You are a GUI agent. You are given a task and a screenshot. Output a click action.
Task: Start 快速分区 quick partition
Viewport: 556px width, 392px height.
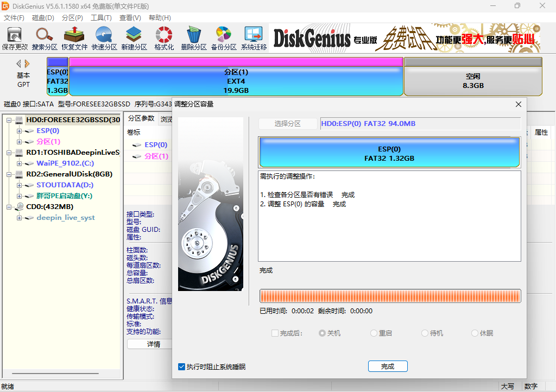click(x=104, y=39)
